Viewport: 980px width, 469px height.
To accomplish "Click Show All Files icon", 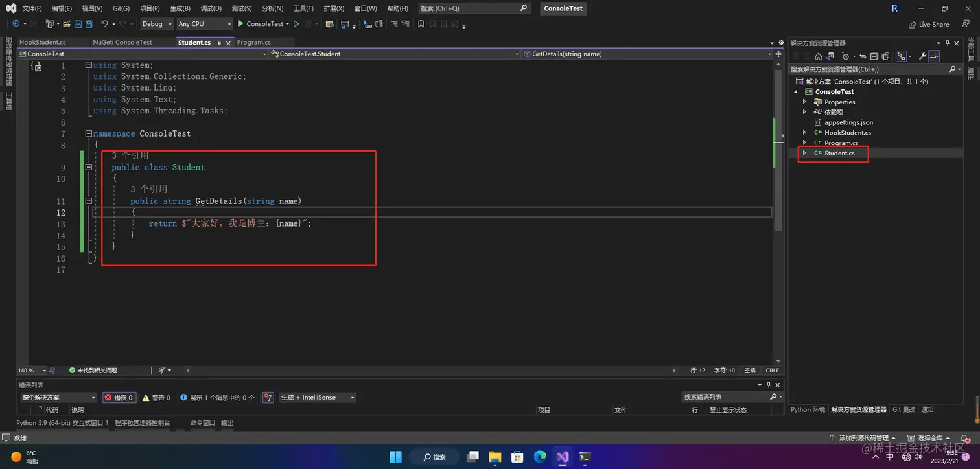I will pyautogui.click(x=885, y=56).
